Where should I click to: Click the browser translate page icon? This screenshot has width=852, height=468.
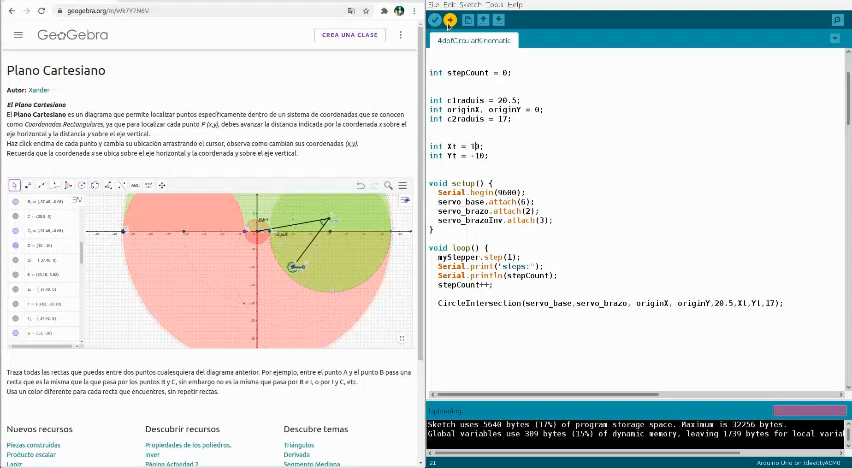pyautogui.click(x=352, y=11)
